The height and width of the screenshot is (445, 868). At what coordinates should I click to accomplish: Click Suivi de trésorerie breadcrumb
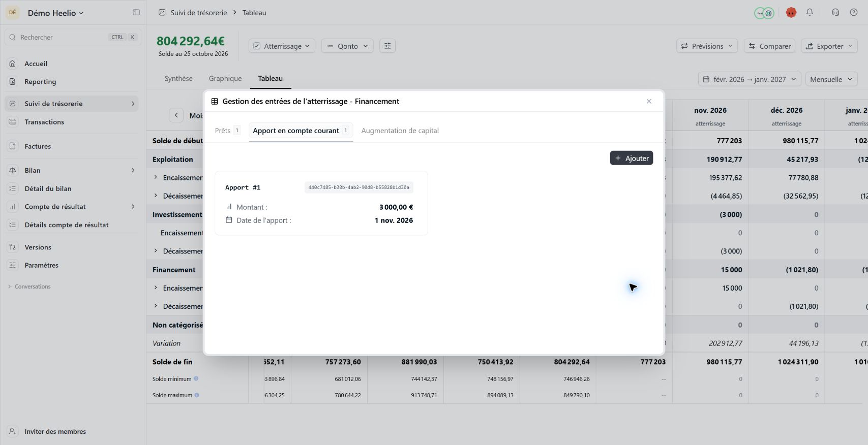[x=198, y=13]
